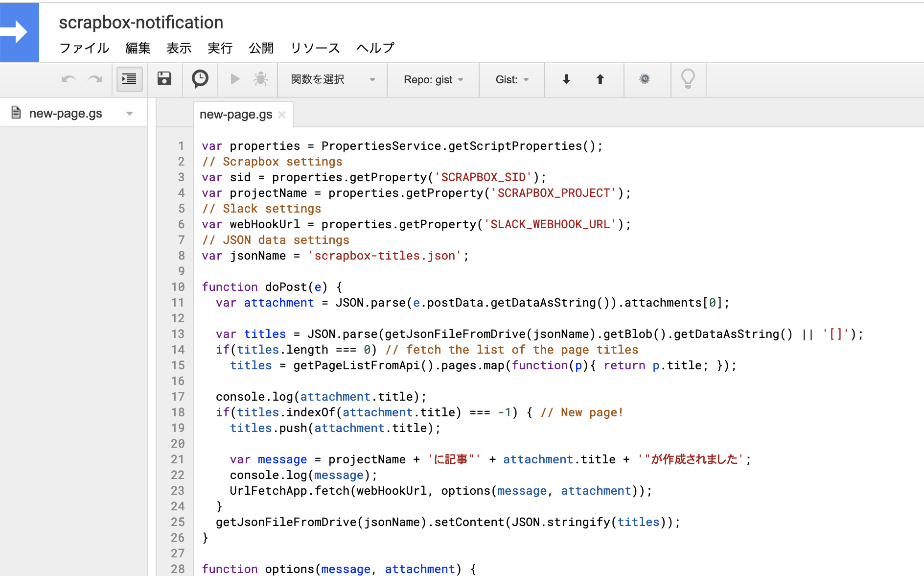This screenshot has height=576, width=924.
Task: Click the lightbulb hint icon
Action: point(688,79)
